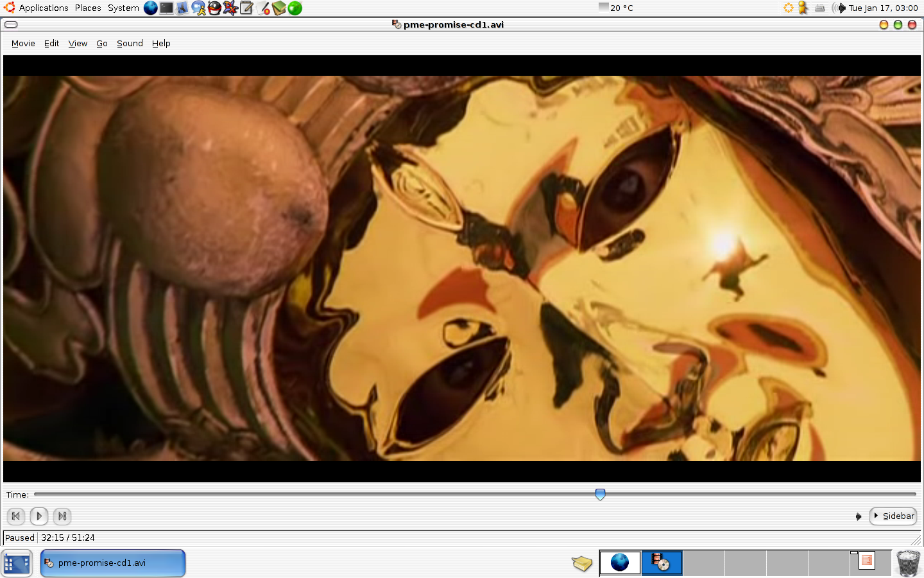Click the volume icon beside Sidebar
Screen dimensions: 924x578
[x=859, y=516]
